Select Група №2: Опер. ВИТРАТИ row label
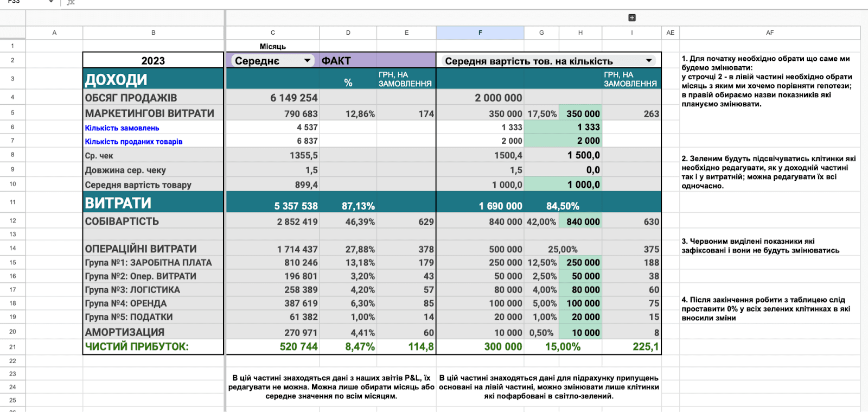The height and width of the screenshot is (412, 868). pyautogui.click(x=153, y=276)
